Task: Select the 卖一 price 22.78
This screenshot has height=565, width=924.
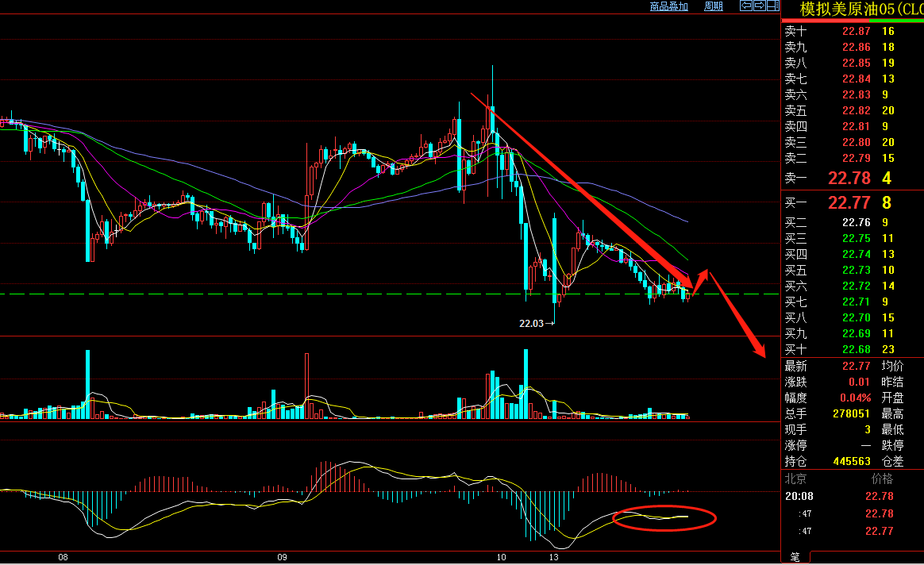Action: (x=849, y=178)
